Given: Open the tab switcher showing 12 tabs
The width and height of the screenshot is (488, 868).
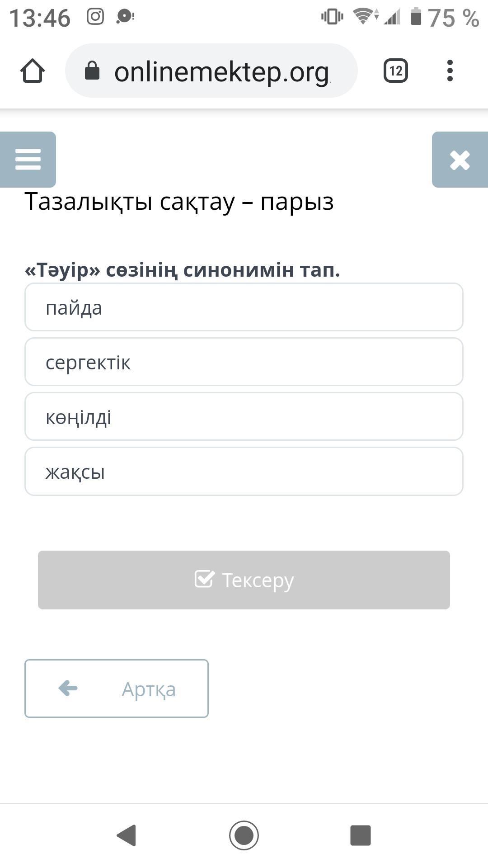Looking at the screenshot, I should [x=396, y=71].
